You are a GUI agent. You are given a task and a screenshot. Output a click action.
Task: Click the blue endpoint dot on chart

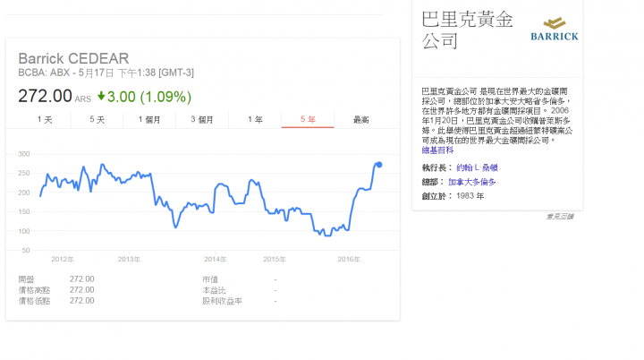pyautogui.click(x=378, y=164)
